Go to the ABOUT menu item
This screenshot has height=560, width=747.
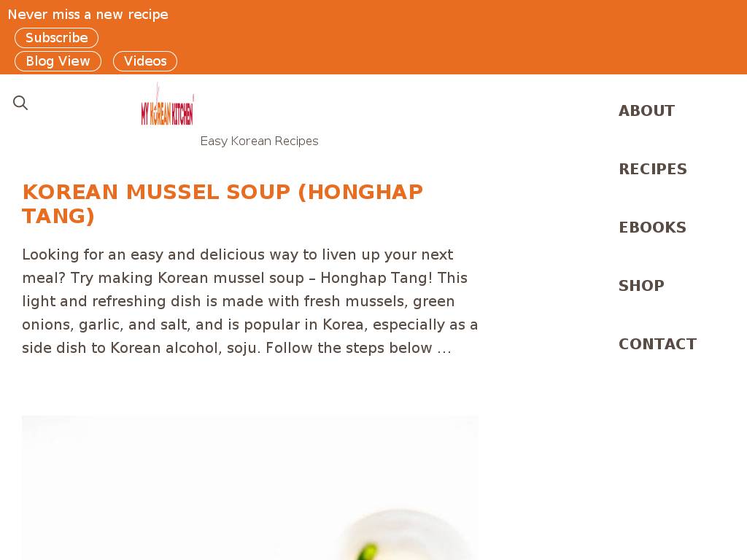point(646,111)
